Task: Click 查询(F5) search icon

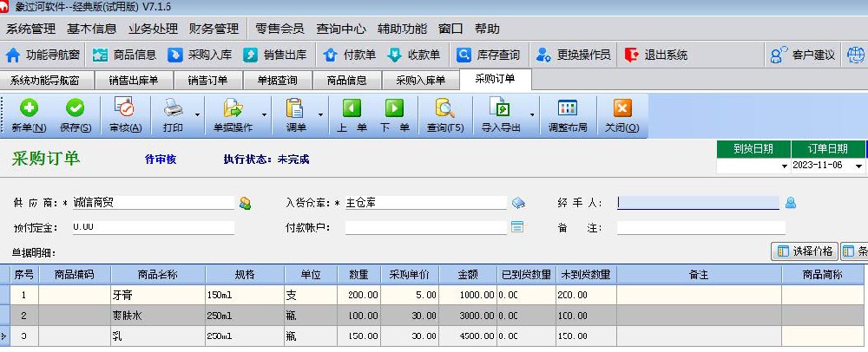Action: point(444,108)
